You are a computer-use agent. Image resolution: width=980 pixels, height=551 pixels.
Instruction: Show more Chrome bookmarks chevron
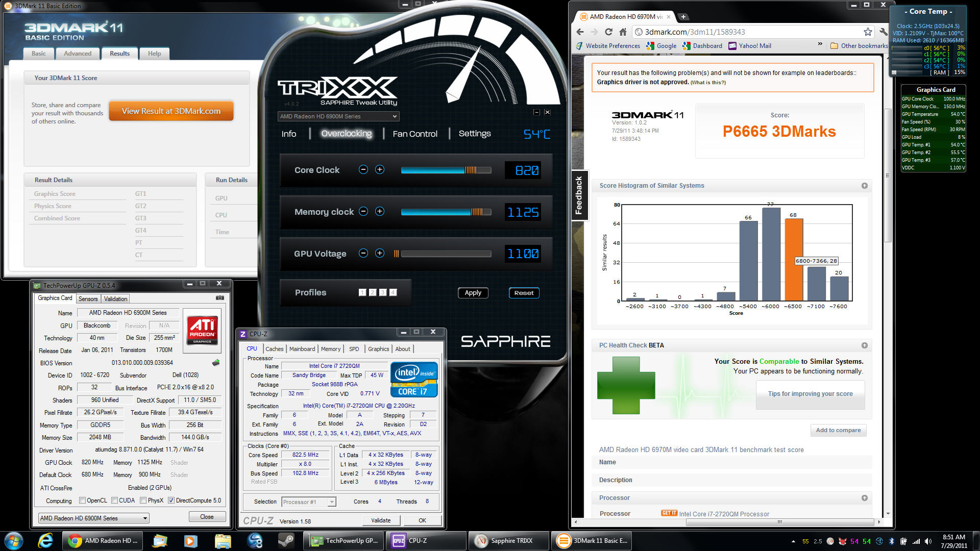[x=820, y=44]
